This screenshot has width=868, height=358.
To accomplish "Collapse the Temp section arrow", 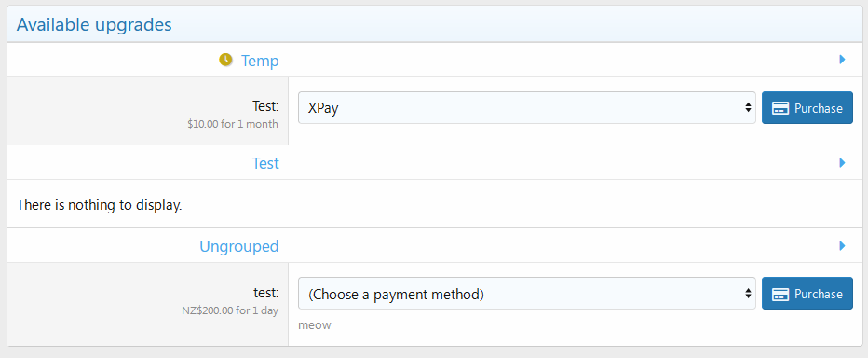I will click(x=842, y=60).
